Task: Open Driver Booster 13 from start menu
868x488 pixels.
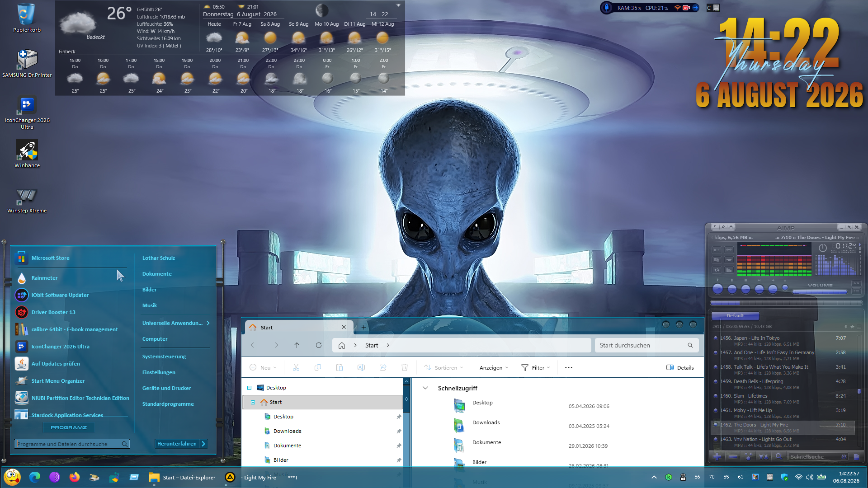Action: pyautogui.click(x=53, y=312)
